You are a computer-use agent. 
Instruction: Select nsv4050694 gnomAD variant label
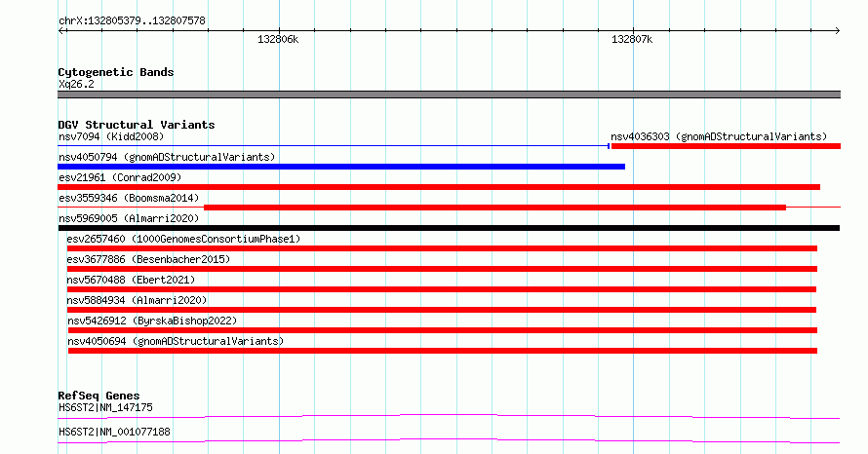[x=176, y=341]
